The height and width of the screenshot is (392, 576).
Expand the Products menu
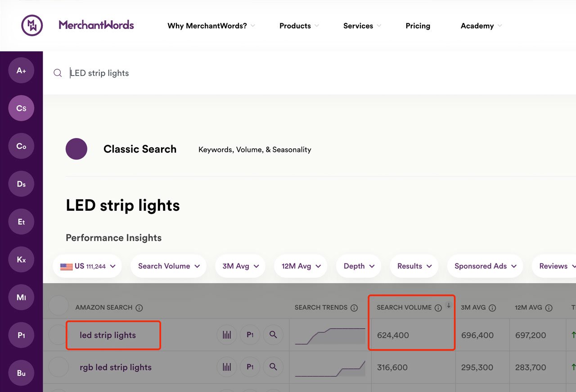click(x=299, y=26)
